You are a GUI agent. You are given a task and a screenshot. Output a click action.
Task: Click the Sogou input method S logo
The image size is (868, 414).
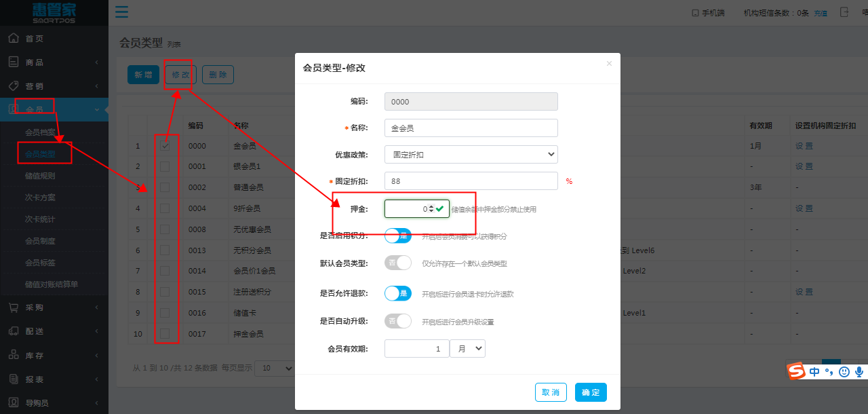pyautogui.click(x=795, y=371)
